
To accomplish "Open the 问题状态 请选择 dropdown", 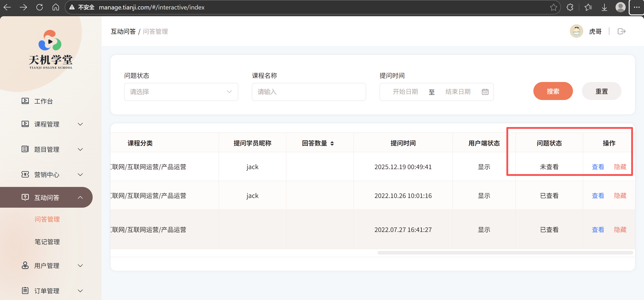I will [181, 92].
